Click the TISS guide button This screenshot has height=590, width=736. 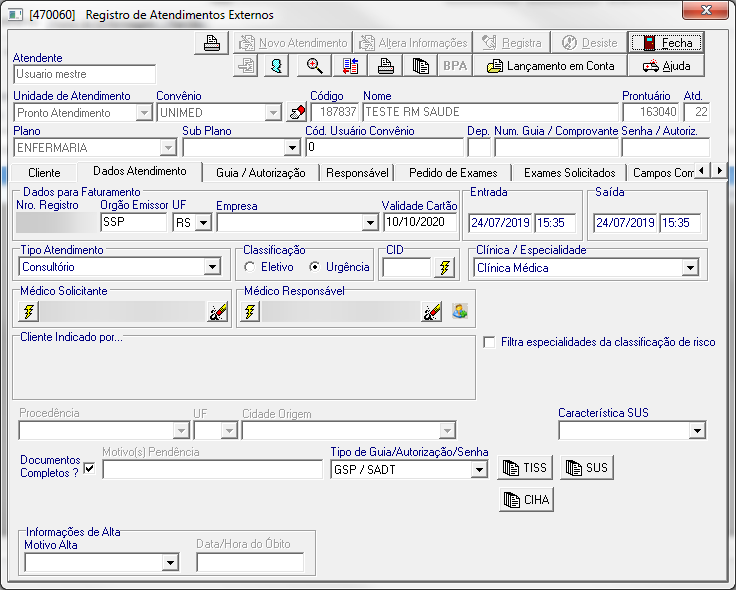(525, 467)
